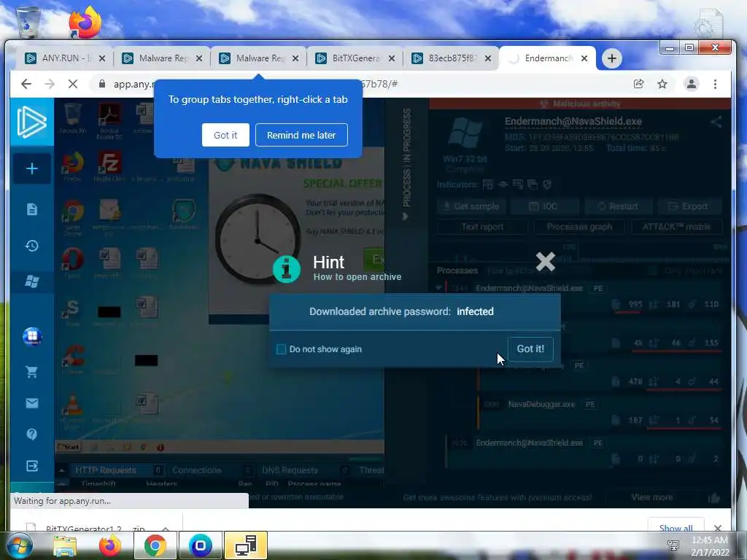Click the site lock icon in address bar
The width and height of the screenshot is (747, 560).
coord(101,84)
